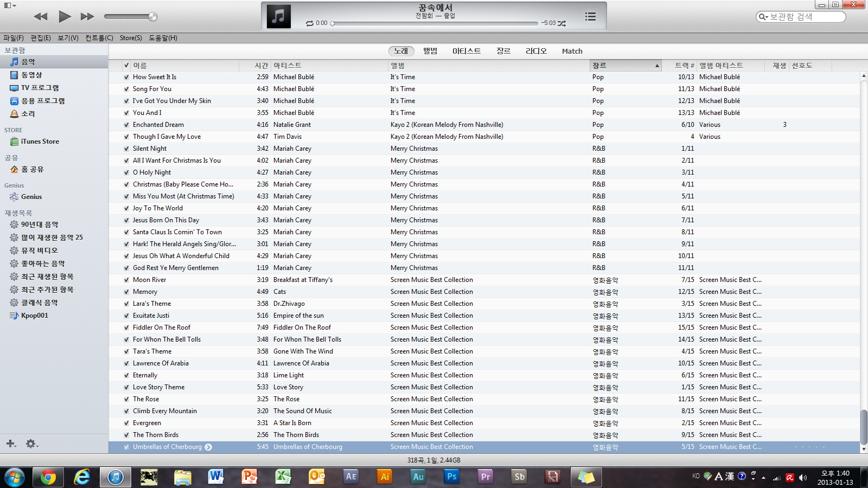Uncheck the Enchanted Dream checkbox
Screen dimensions: 868x488
click(x=126, y=125)
